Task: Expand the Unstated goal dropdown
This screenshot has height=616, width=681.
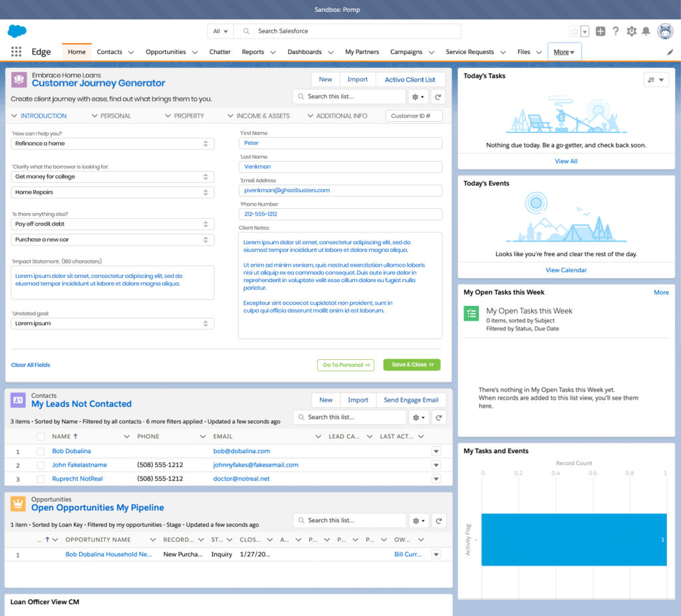Action: coord(112,324)
